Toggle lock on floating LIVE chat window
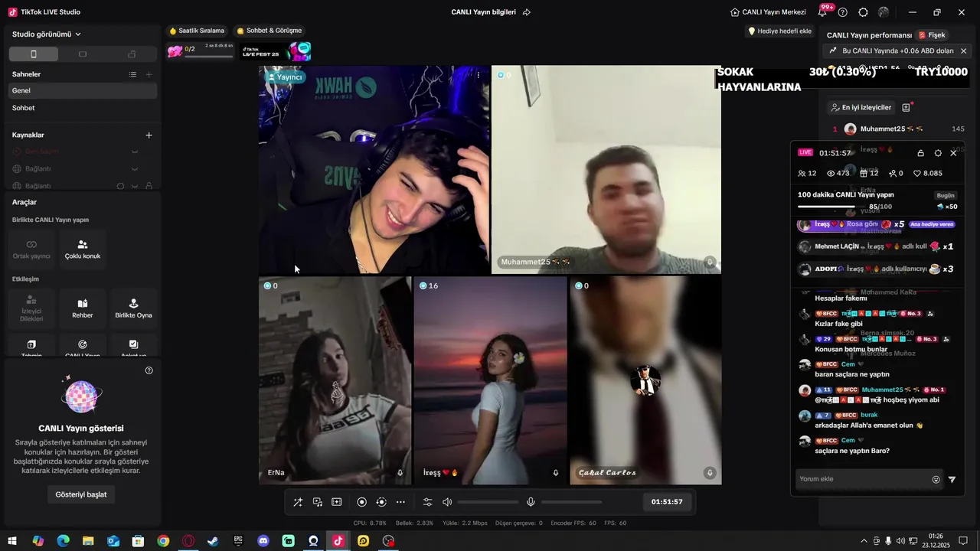This screenshot has height=551, width=980. [920, 153]
